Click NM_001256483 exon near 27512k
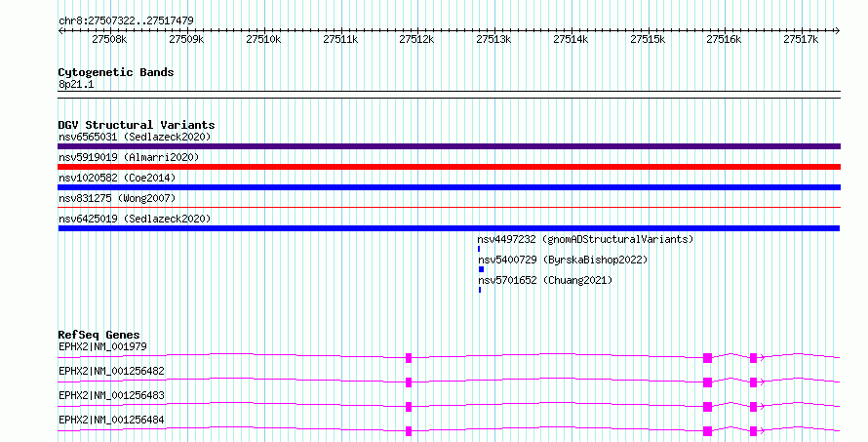868x442 pixels. [409, 407]
